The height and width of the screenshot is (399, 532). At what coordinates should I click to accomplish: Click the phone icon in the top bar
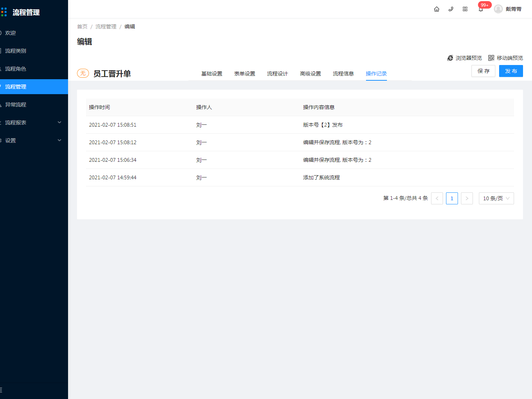(x=451, y=9)
